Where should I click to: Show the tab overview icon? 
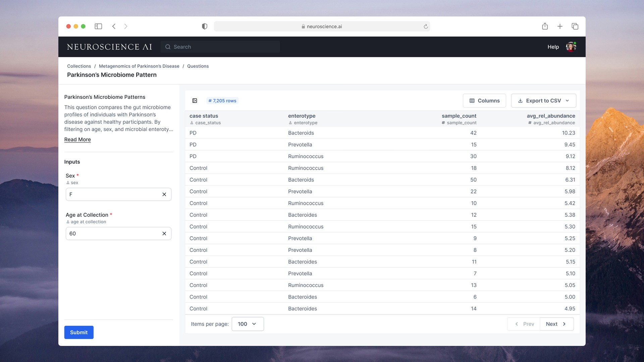[575, 26]
